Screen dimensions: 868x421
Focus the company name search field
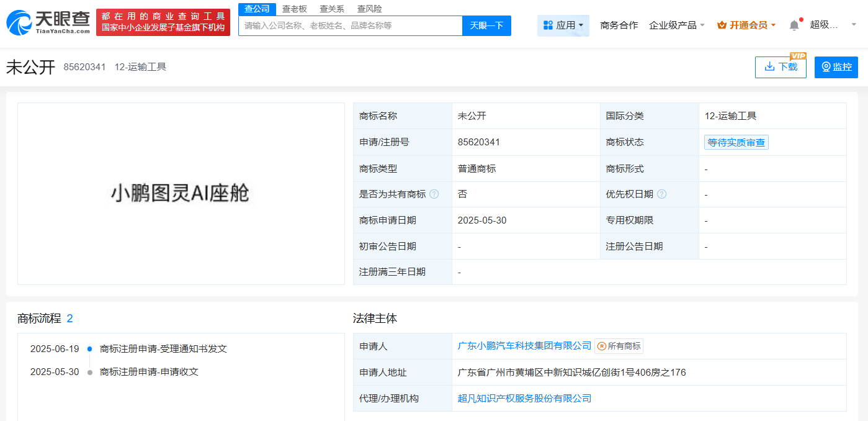coord(351,25)
